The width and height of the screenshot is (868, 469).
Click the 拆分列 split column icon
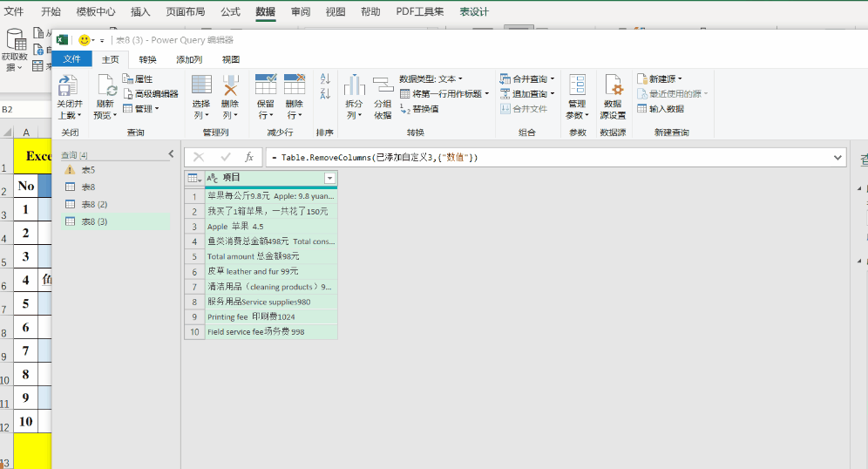tap(355, 85)
